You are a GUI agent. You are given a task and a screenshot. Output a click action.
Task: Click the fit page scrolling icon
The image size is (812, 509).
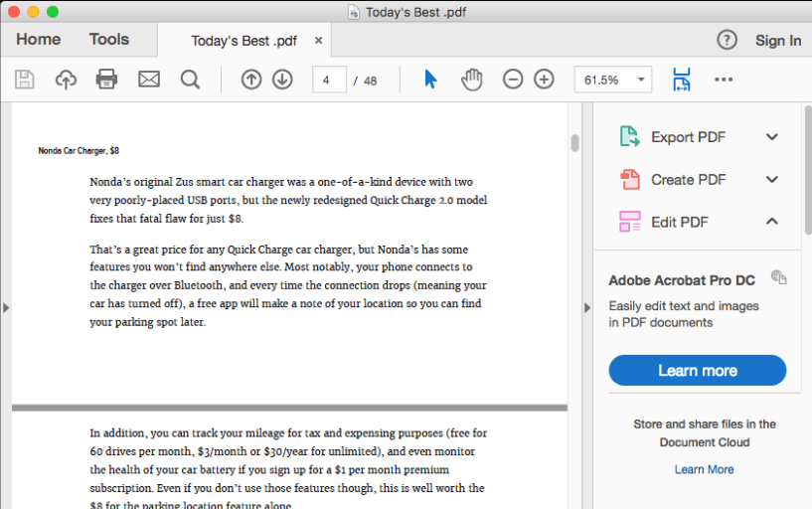(x=681, y=80)
